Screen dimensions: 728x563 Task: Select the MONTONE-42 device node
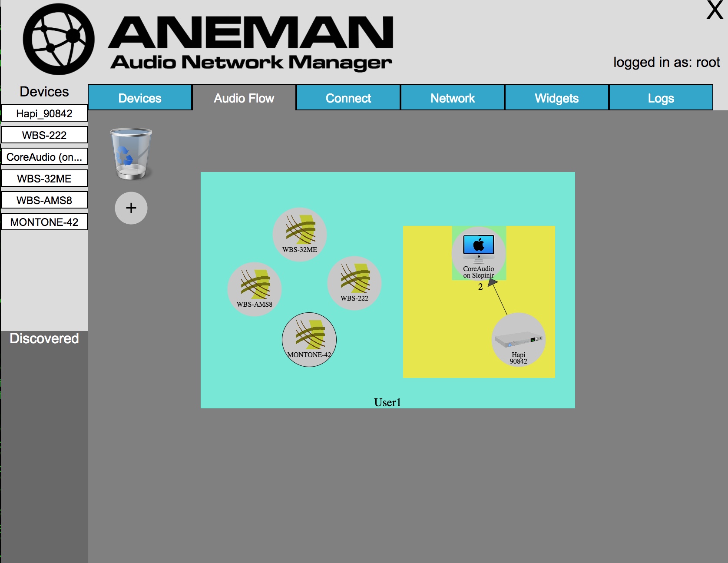click(309, 340)
